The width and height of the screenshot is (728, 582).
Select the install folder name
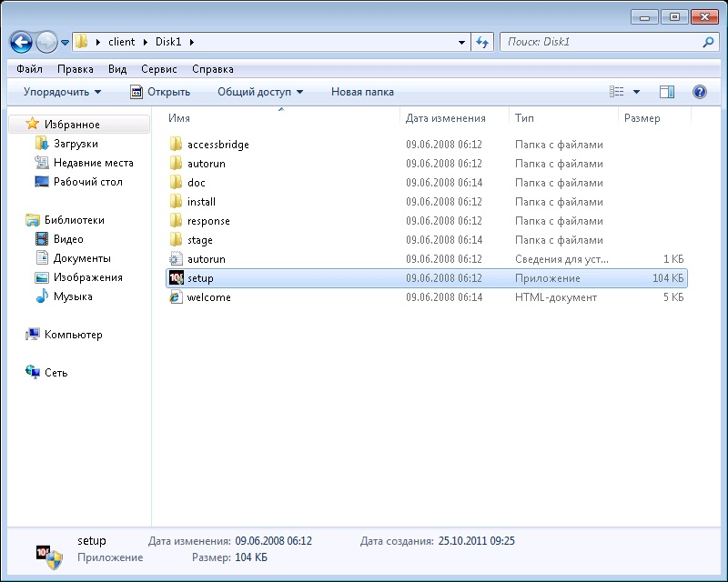click(201, 201)
